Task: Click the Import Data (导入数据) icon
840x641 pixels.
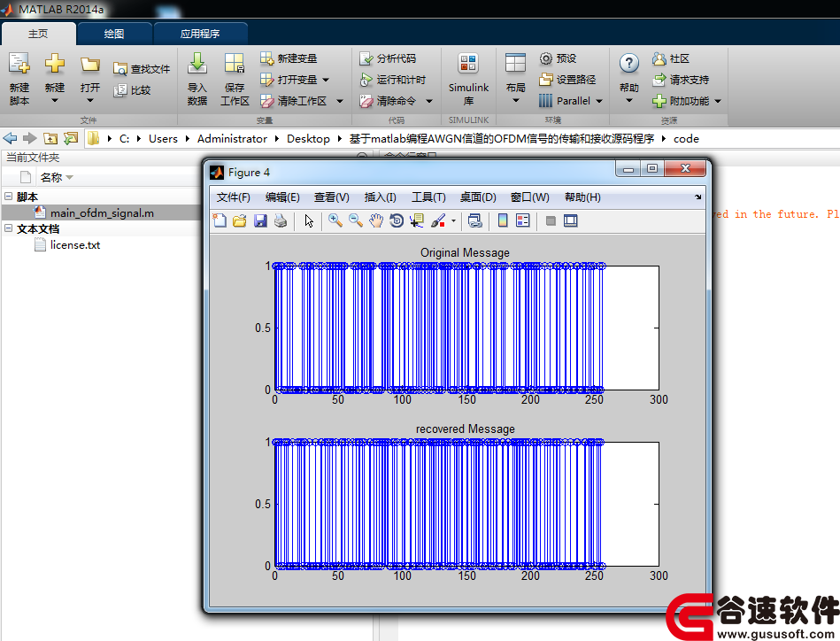Action: pyautogui.click(x=197, y=64)
